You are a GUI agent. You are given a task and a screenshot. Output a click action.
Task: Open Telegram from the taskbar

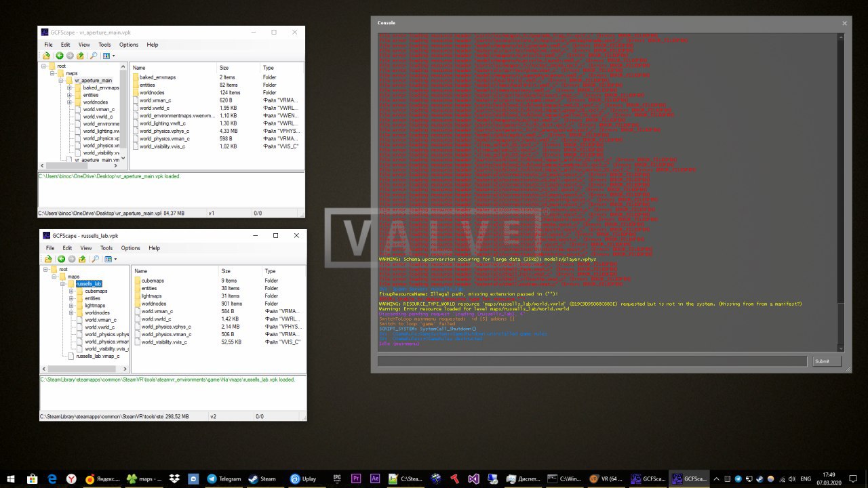point(224,479)
